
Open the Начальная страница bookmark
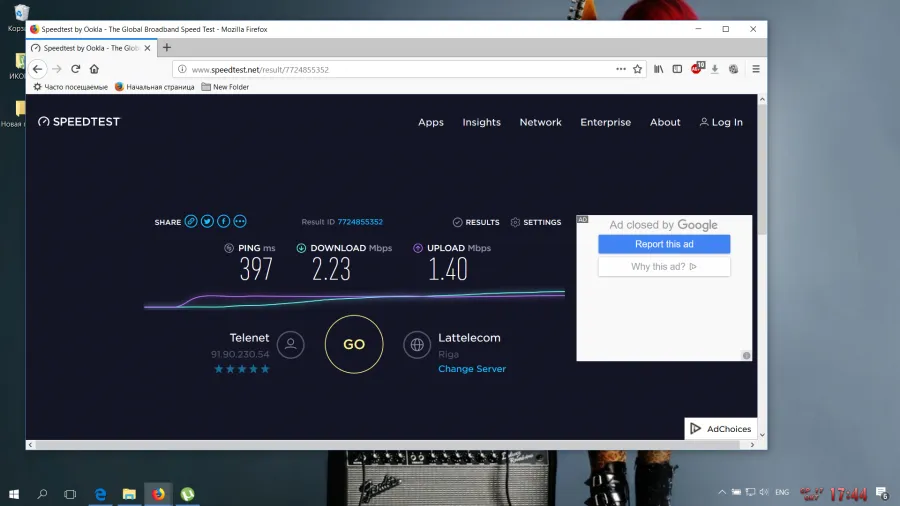154,87
